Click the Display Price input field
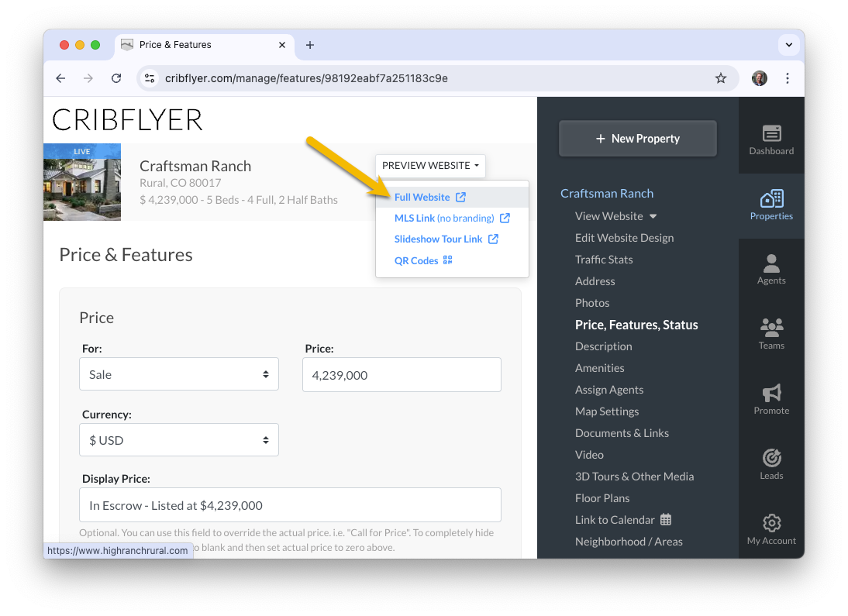 tap(291, 505)
